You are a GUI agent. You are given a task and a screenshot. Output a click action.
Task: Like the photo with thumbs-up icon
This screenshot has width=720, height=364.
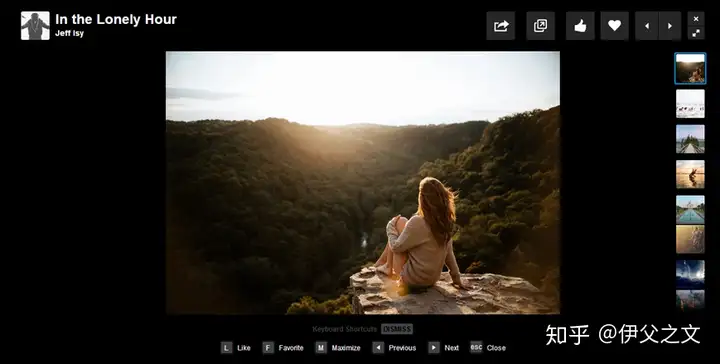(580, 26)
